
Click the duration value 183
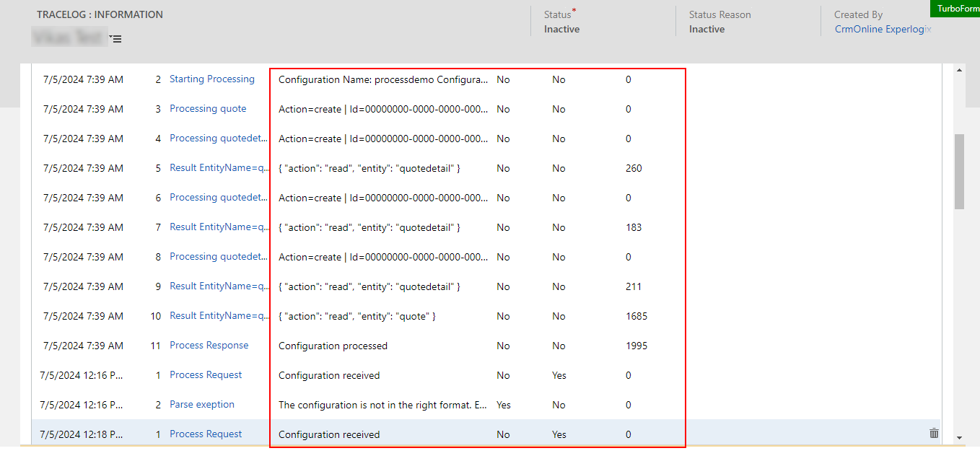tap(634, 227)
